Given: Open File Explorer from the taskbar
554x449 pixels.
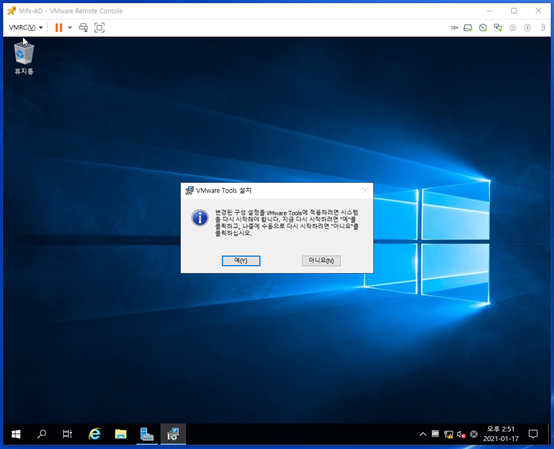Looking at the screenshot, I should [120, 434].
